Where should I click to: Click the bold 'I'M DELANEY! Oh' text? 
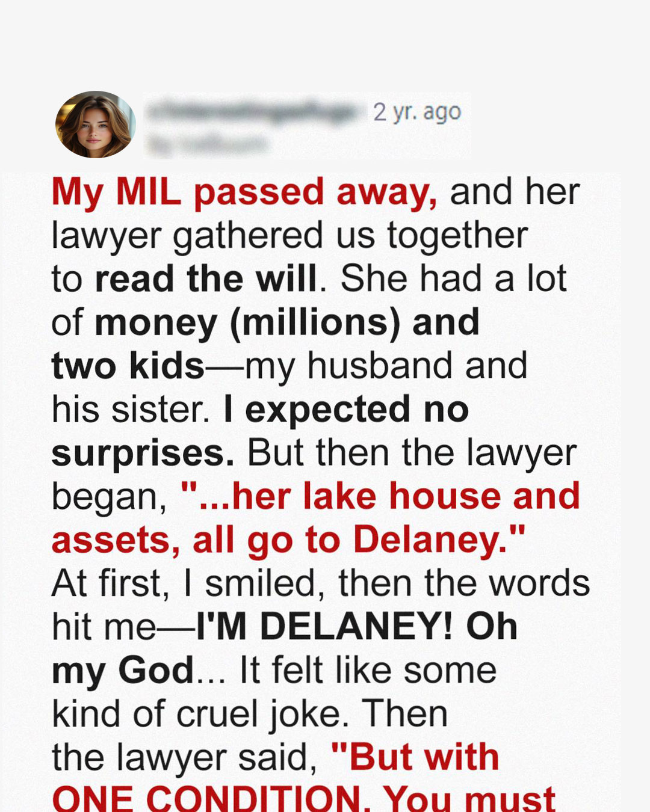[357, 627]
